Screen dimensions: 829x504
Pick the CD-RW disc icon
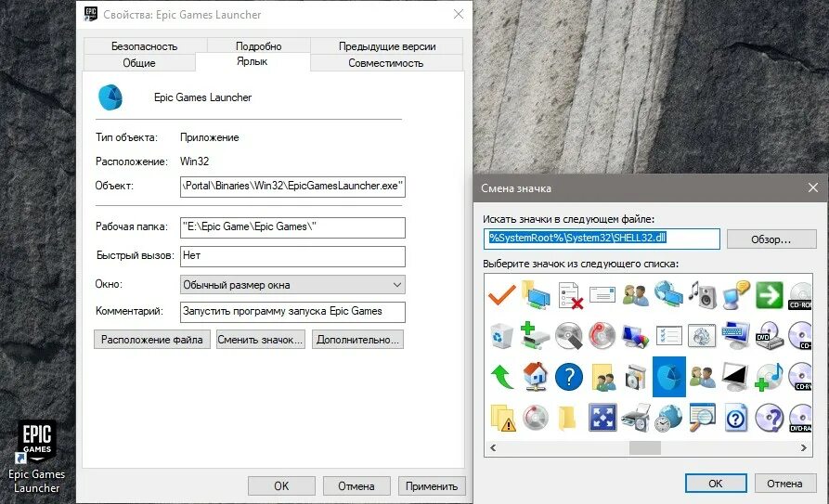click(x=800, y=377)
